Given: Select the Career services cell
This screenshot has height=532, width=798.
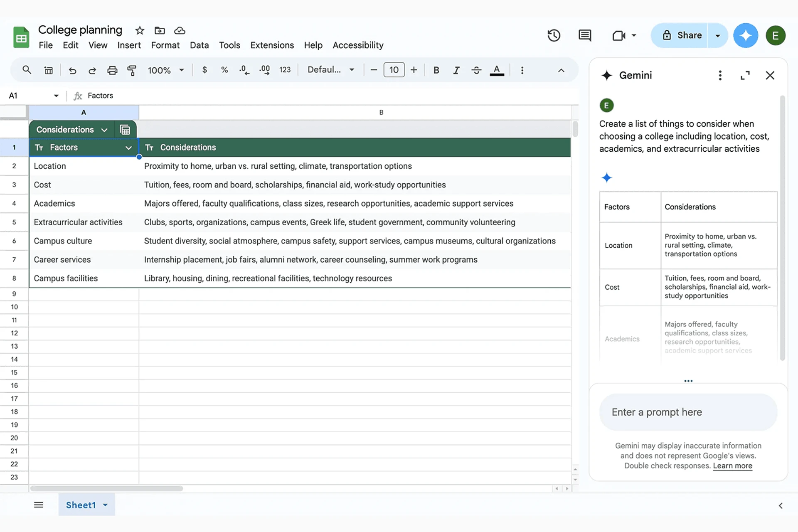Looking at the screenshot, I should pyautogui.click(x=84, y=260).
